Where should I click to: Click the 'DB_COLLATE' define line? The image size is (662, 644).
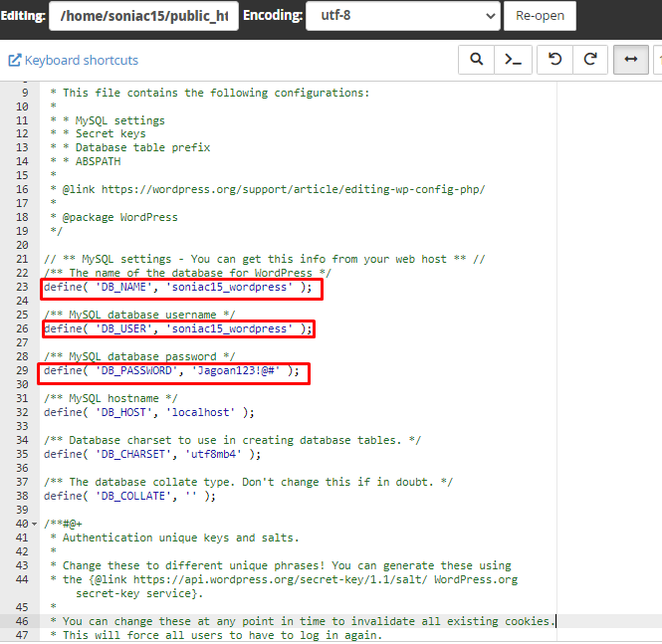pos(129,496)
